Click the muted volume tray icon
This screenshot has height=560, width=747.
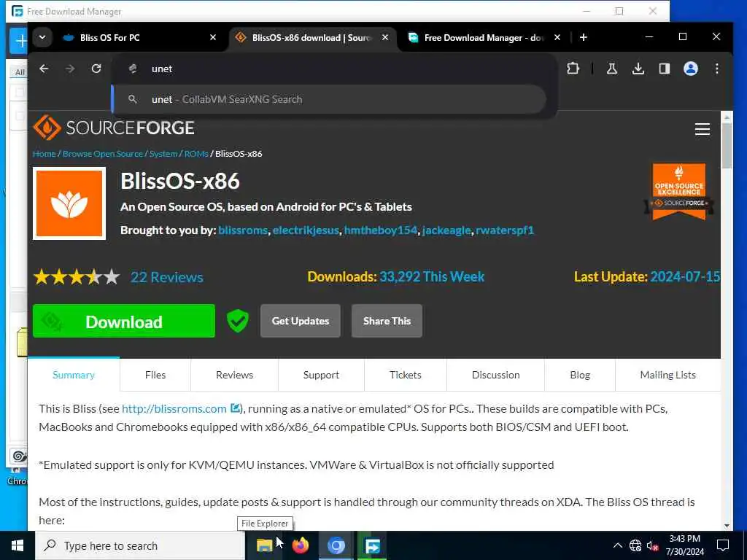click(653, 545)
